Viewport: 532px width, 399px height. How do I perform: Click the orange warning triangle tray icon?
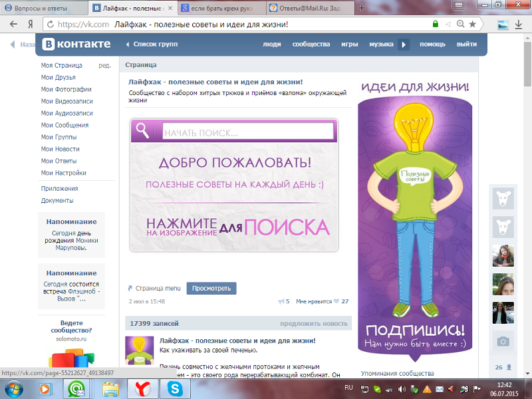tap(427, 389)
